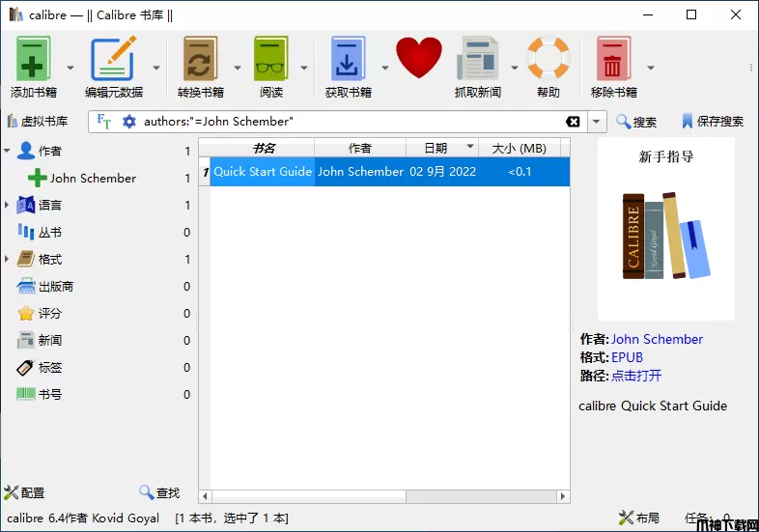Viewport: 759px width, 532px height.
Task: Toggle the full-text search FT icon
Action: [x=103, y=121]
